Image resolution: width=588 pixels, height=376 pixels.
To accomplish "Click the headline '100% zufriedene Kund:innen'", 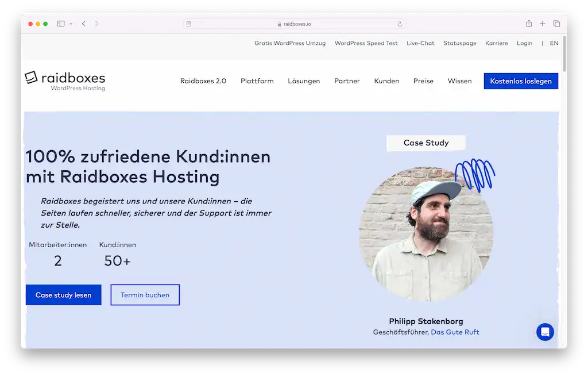I will [148, 156].
